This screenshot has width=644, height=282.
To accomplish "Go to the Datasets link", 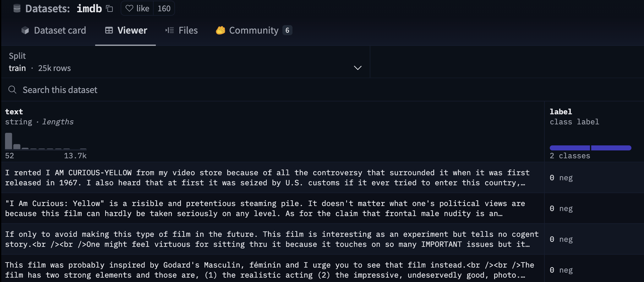I will click(47, 8).
